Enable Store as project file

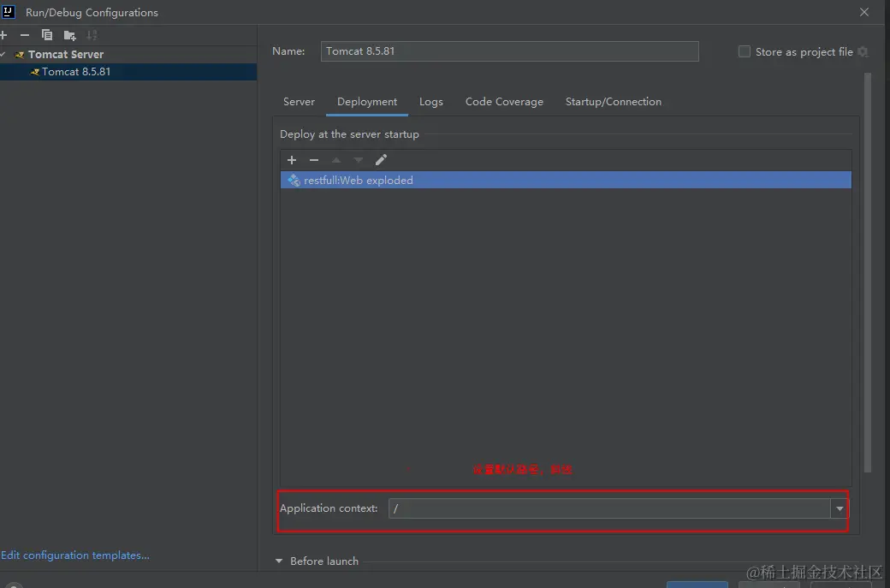click(745, 51)
